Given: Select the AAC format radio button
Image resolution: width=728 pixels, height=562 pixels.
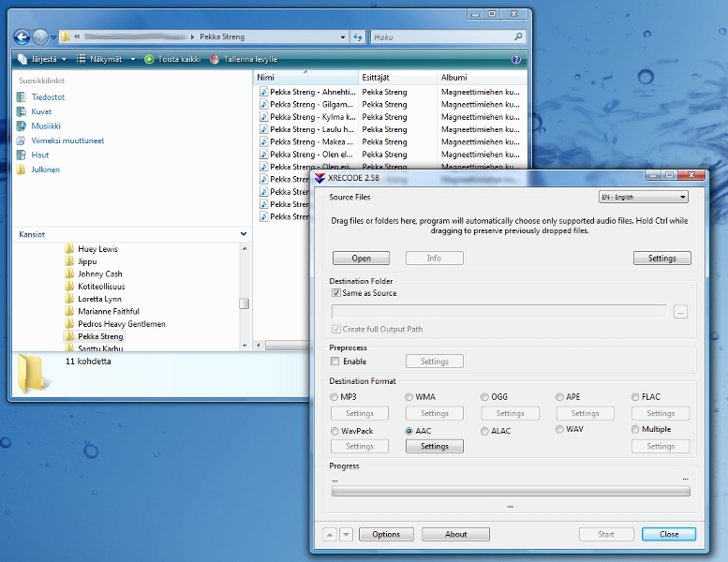Looking at the screenshot, I should point(409,431).
